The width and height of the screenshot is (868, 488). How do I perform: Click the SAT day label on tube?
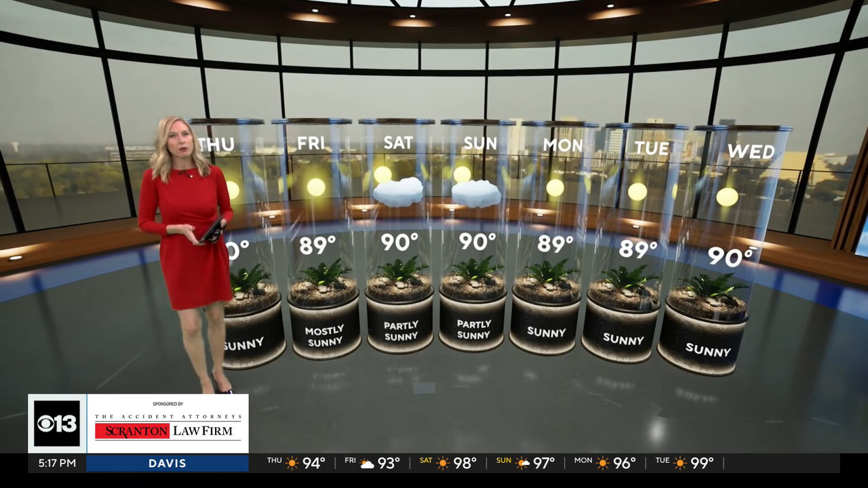click(398, 143)
